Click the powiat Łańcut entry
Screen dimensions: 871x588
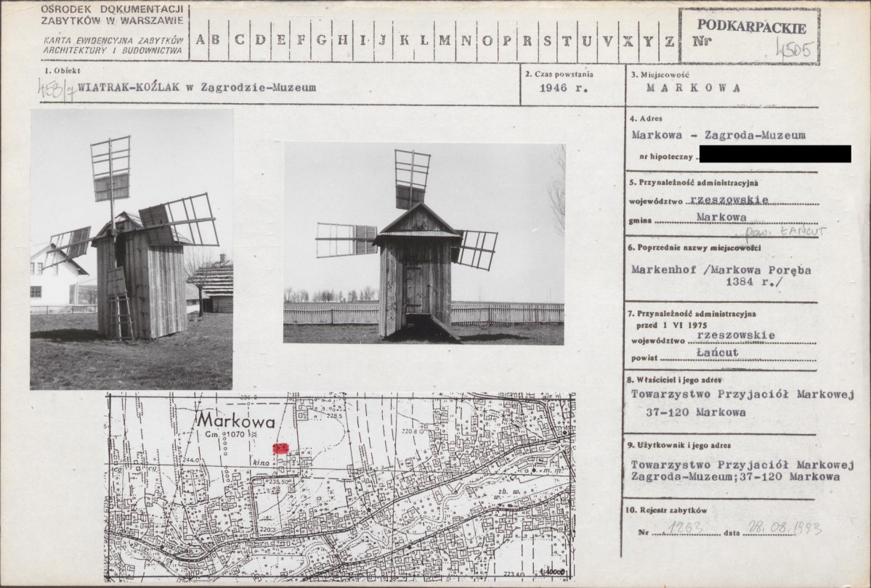pyautogui.click(x=718, y=353)
